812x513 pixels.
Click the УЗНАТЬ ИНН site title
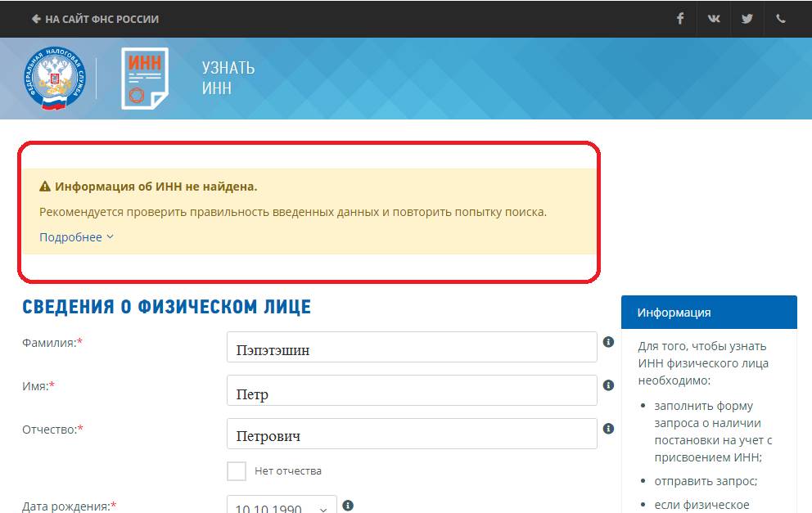pyautogui.click(x=227, y=76)
